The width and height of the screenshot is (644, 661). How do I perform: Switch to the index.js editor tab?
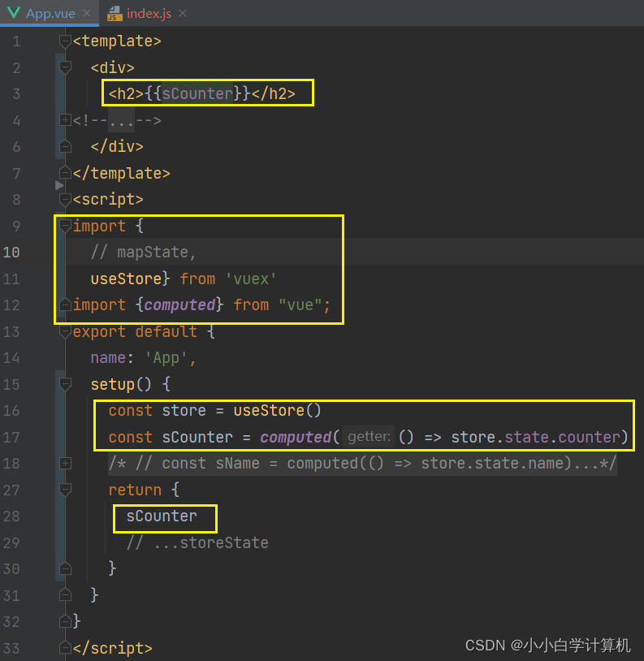(x=148, y=13)
